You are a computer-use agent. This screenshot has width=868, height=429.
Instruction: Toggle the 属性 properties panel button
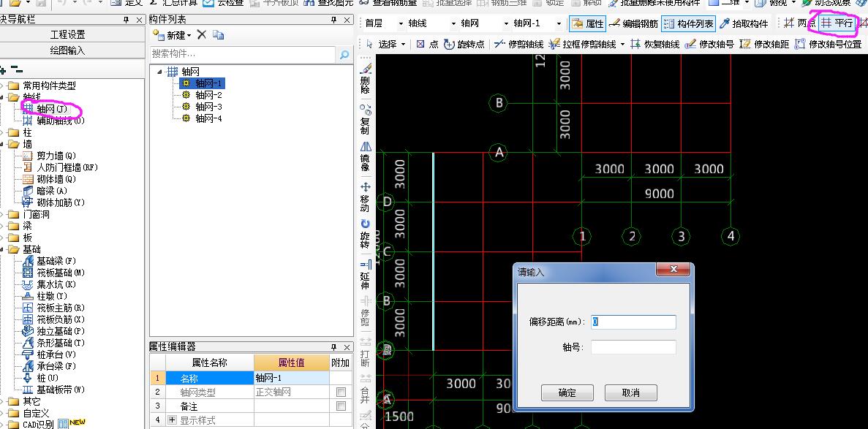(588, 24)
